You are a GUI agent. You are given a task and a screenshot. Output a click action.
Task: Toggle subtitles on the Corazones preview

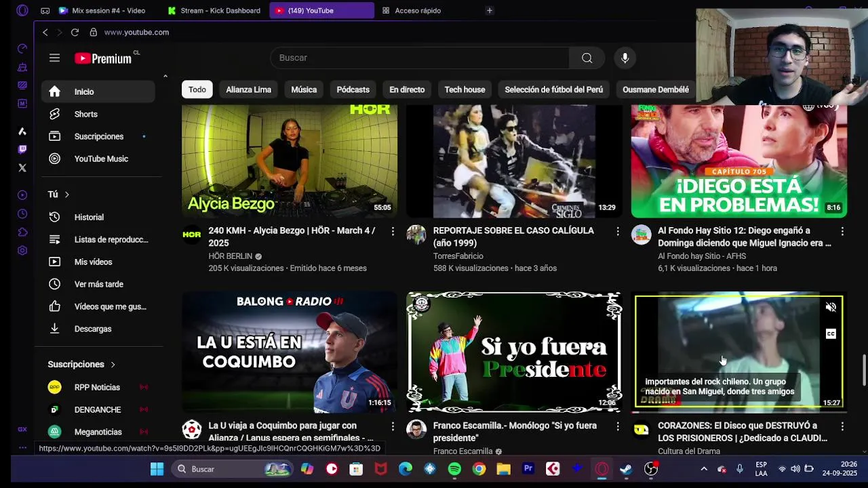pyautogui.click(x=831, y=333)
